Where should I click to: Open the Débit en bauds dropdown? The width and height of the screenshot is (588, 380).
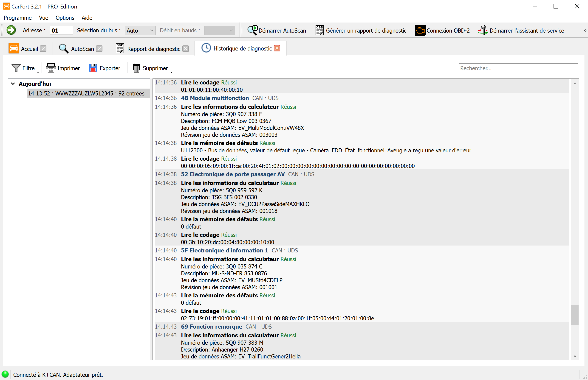(220, 30)
